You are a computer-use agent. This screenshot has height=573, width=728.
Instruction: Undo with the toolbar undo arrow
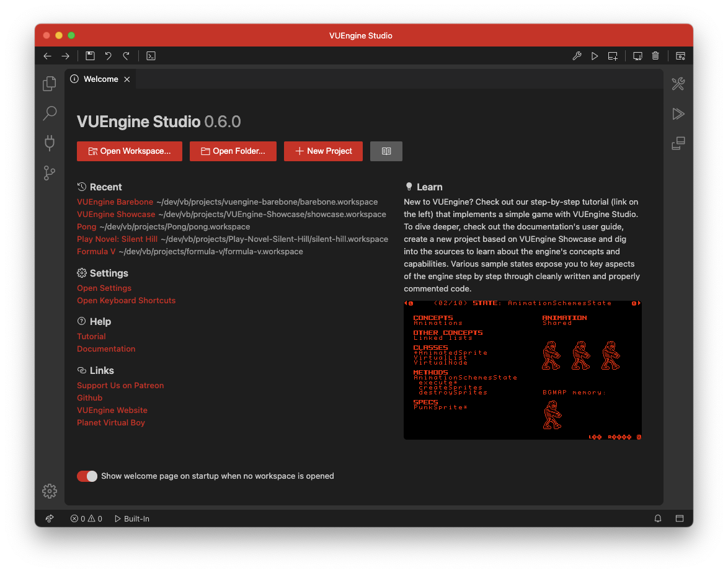pos(108,56)
